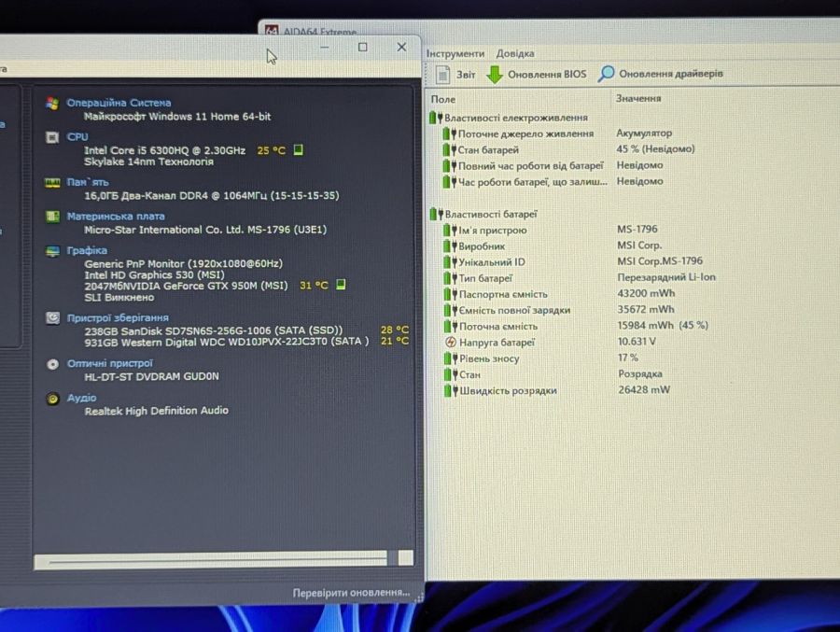Click battery icon beside Поточна ємність row

pos(450,326)
